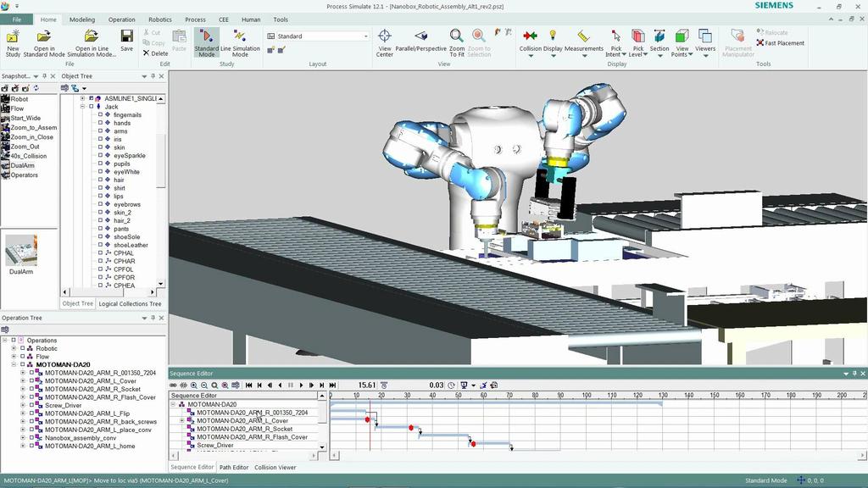Select the 40s_Collision snapshot

(28, 156)
